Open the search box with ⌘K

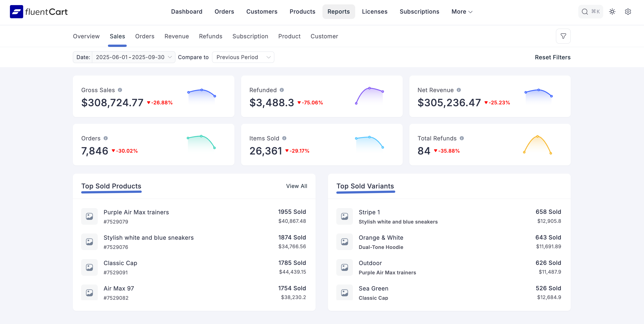click(590, 12)
